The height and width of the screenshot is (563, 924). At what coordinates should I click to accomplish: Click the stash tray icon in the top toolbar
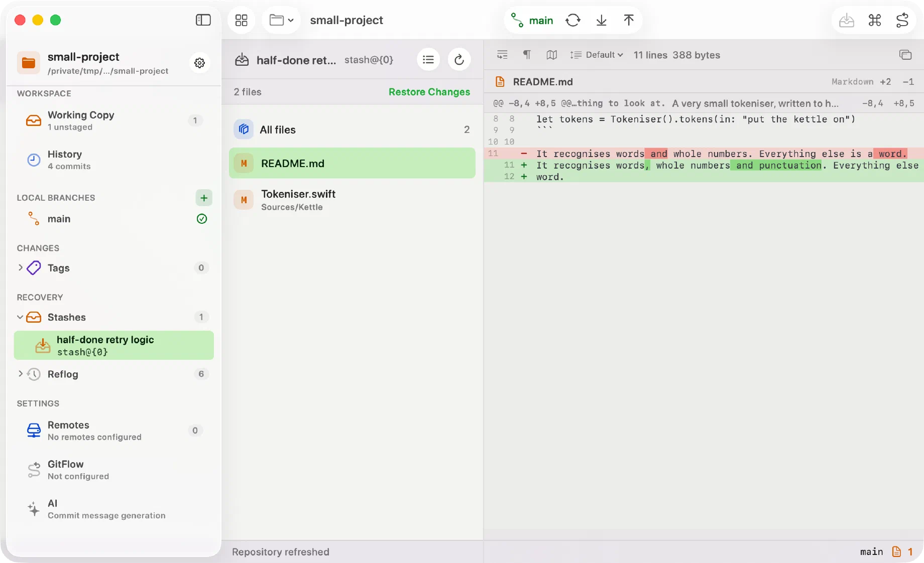(x=847, y=20)
